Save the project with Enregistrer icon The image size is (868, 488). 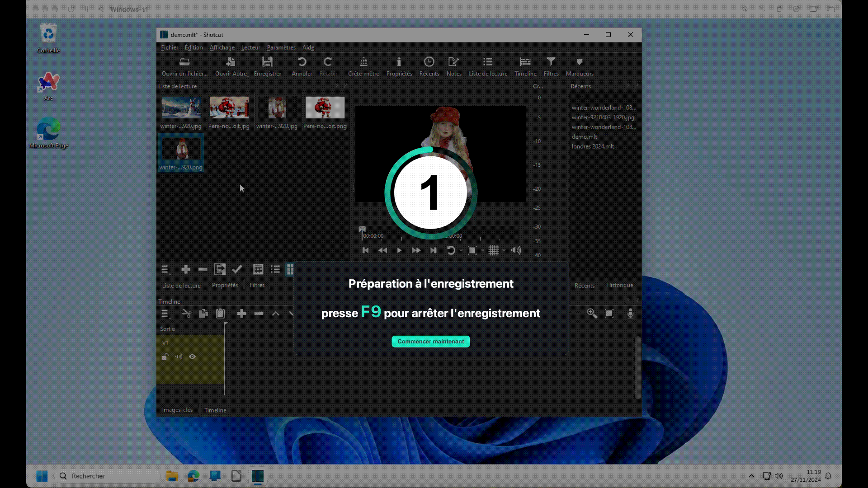267,61
